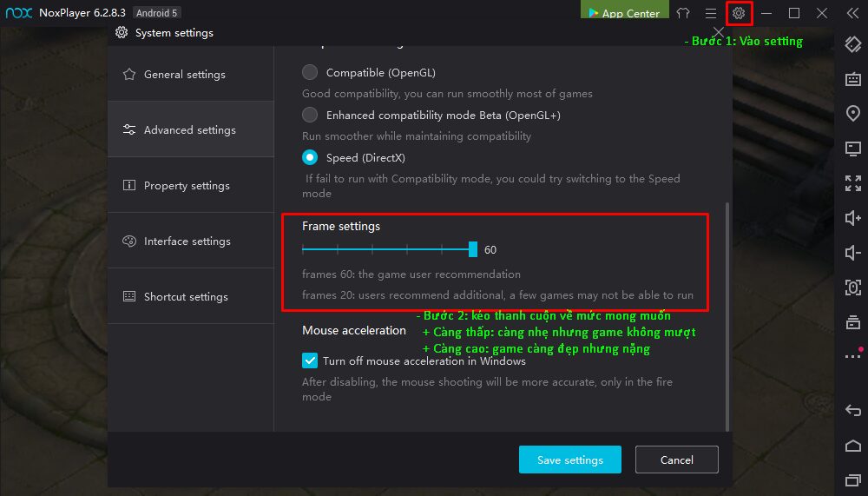Click the Save settings button
The image size is (868, 496).
point(569,460)
